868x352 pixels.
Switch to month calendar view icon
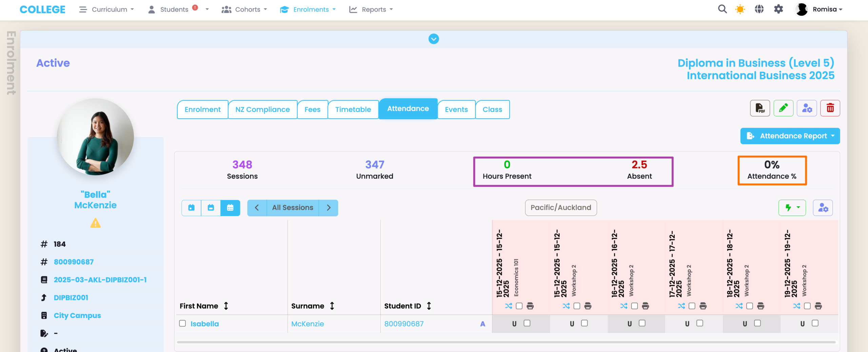pos(230,208)
